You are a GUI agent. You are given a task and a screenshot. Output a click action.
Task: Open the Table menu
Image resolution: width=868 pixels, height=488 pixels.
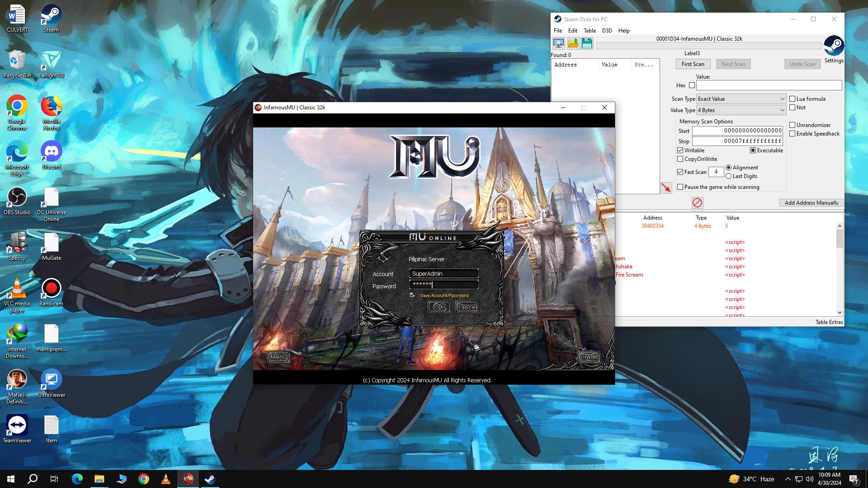pos(590,30)
